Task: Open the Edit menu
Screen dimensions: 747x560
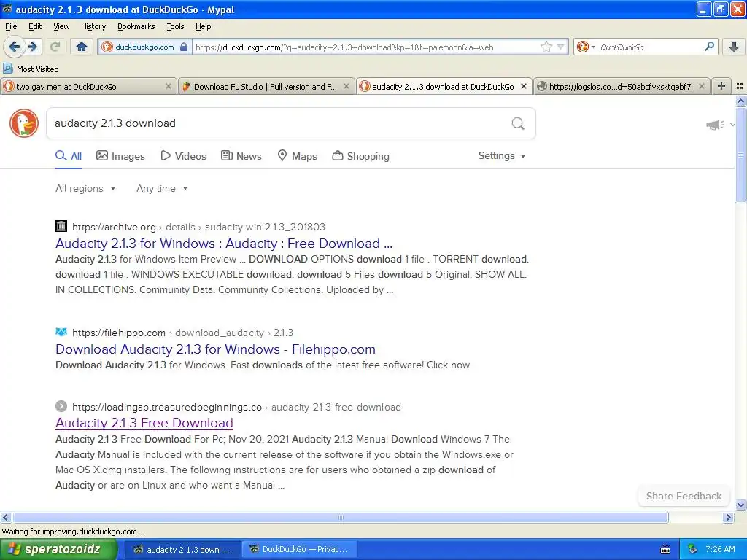Action: 35,26
